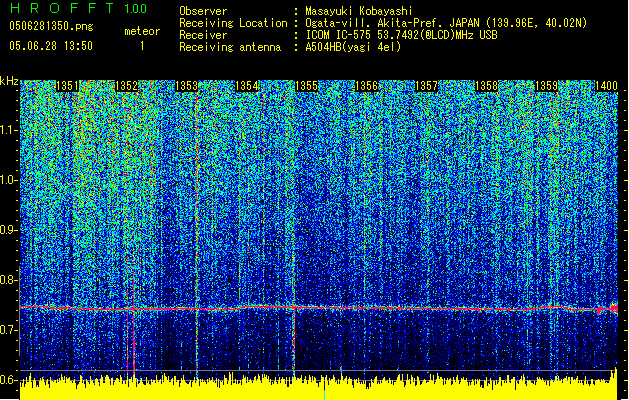This screenshot has height=400, width=629.
Task: Click the HROFFT title text
Action: tap(60, 9)
